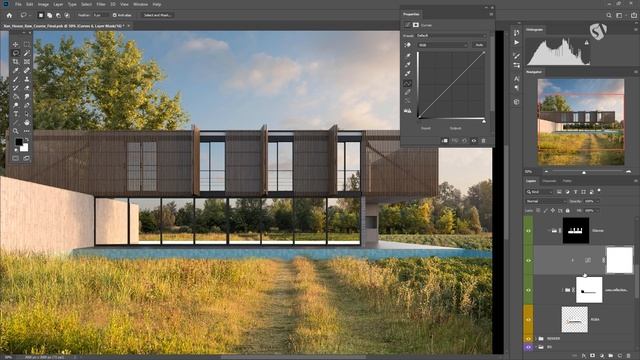The width and height of the screenshot is (640, 360).
Task: Add a layer mask from Layers footer
Action: click(x=593, y=356)
